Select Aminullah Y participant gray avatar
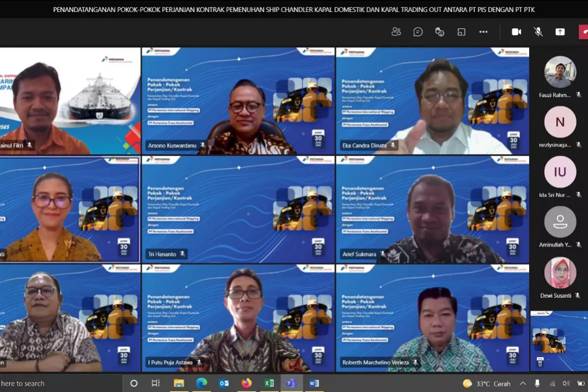The image size is (588, 392). tap(560, 222)
